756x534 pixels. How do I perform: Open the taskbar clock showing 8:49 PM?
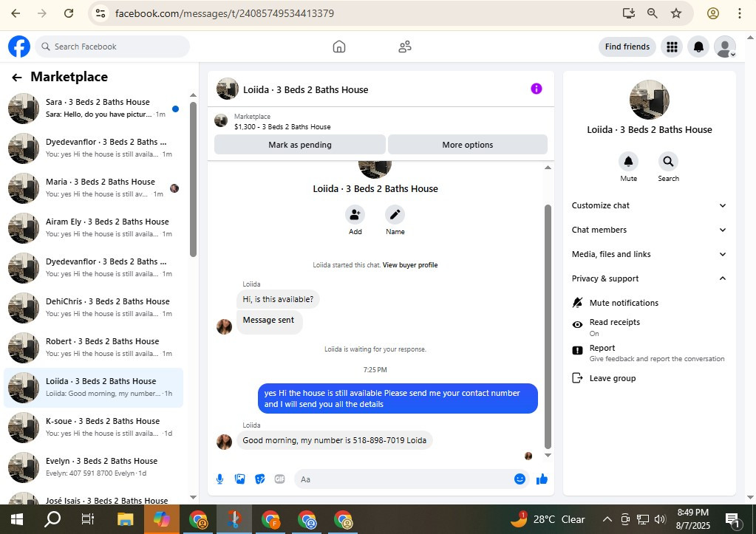tap(693, 519)
